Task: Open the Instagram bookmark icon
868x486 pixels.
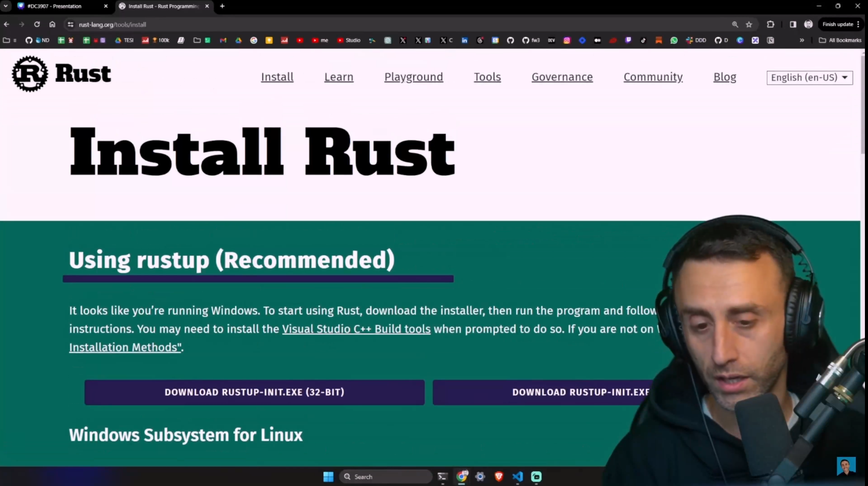Action: pos(567,40)
